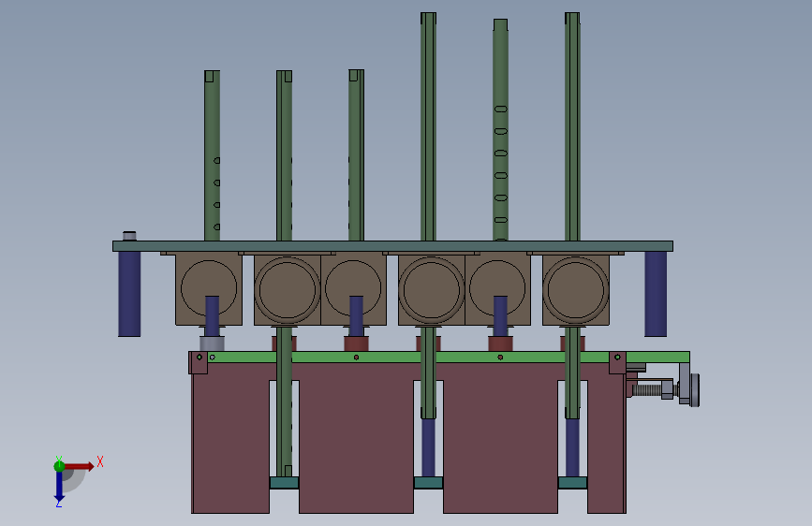The width and height of the screenshot is (812, 526).
Task: Click the green Y axis ball of triad
Action: (59, 466)
